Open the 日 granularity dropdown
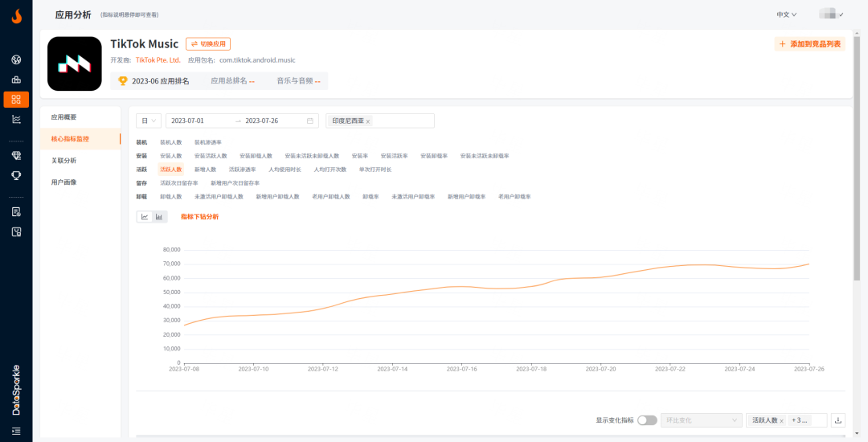The image size is (868, 442). click(x=149, y=121)
